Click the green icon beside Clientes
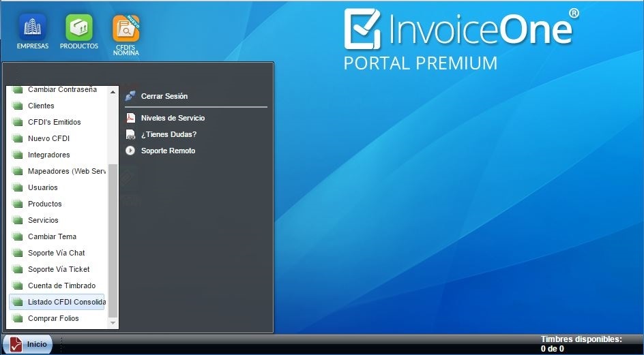Viewport: 644px width, 355px height. tap(17, 106)
